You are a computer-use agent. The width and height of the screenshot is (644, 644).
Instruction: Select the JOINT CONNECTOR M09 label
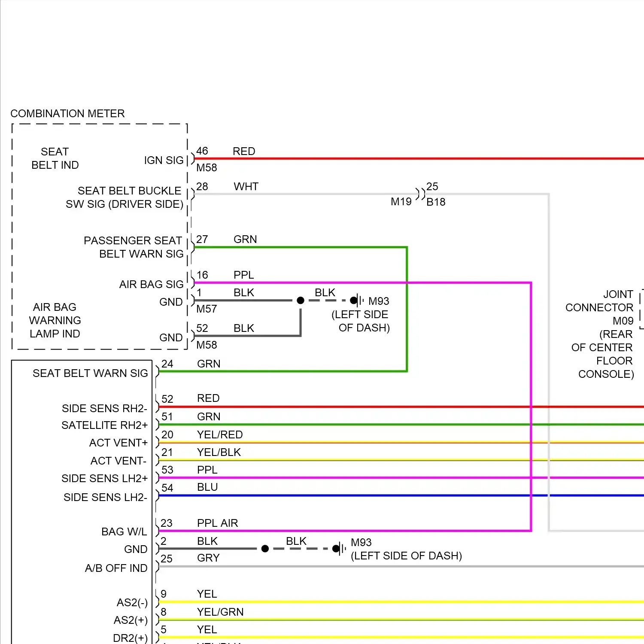pyautogui.click(x=599, y=307)
